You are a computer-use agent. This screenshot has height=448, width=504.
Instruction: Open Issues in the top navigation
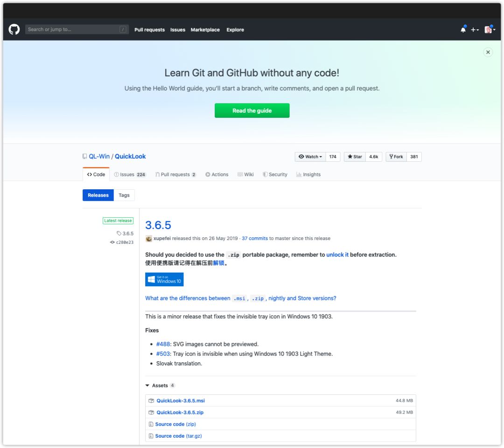(178, 29)
